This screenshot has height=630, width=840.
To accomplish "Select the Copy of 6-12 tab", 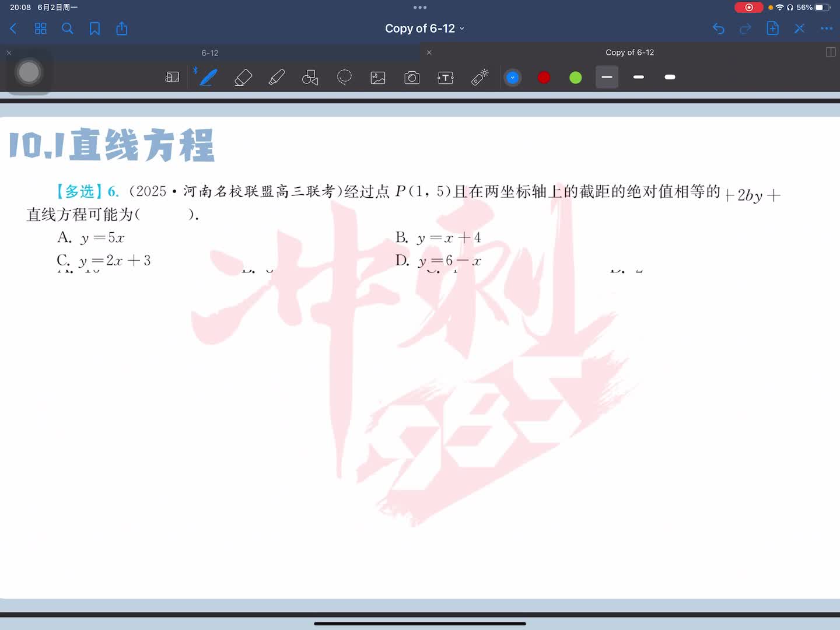I will (629, 52).
